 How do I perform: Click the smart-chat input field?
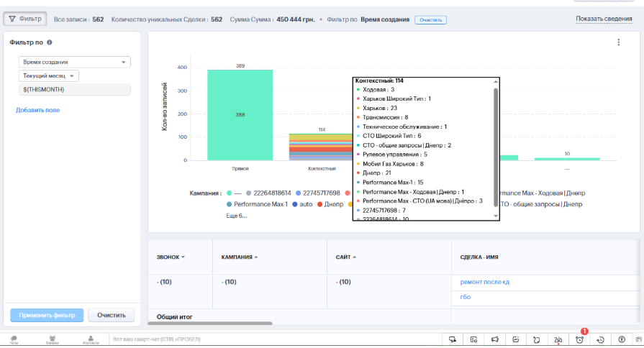[273, 339]
